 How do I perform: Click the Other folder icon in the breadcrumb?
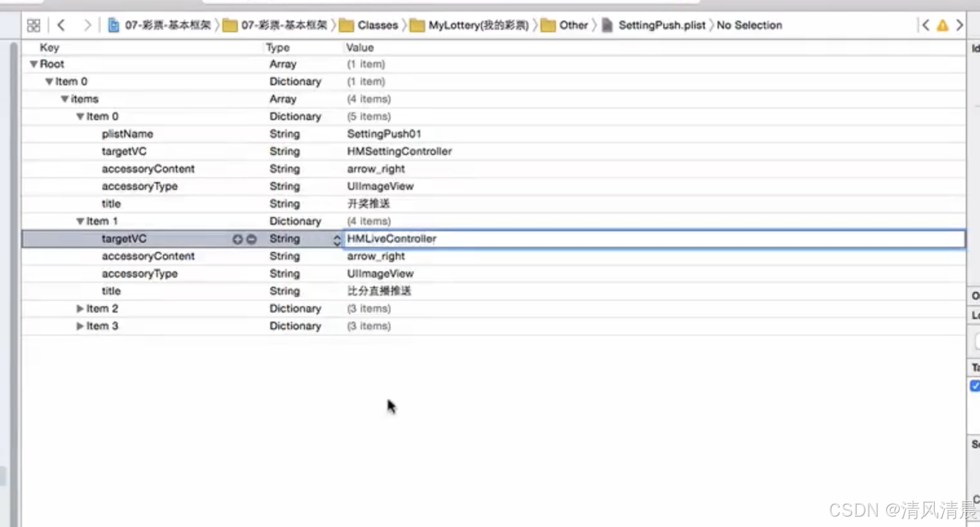pos(548,25)
